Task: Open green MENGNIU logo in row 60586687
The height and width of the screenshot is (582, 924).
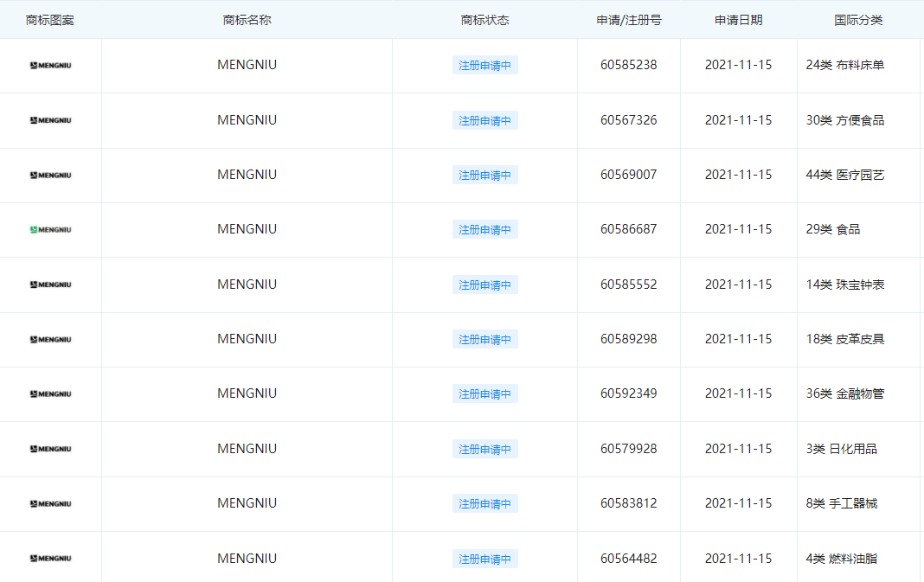Action: [x=51, y=230]
